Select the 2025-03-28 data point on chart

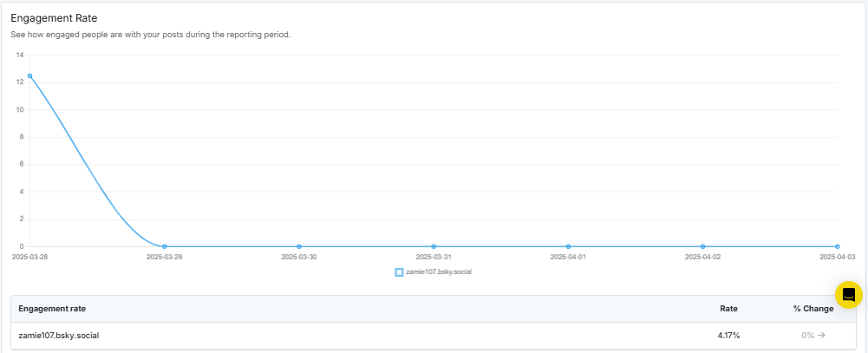(29, 75)
